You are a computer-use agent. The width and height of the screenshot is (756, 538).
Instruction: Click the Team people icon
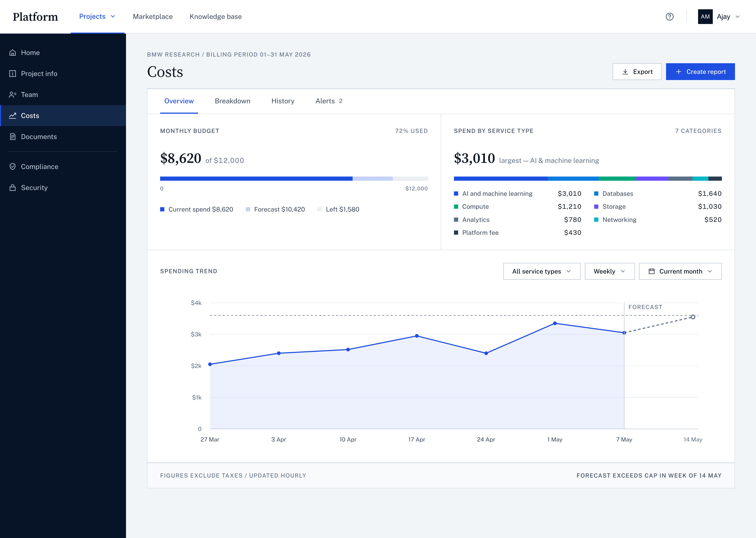pos(13,95)
